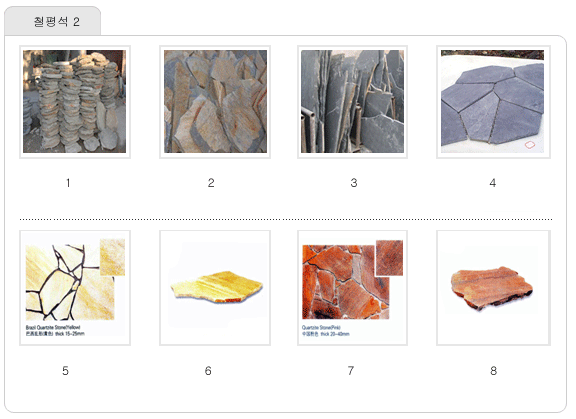The height and width of the screenshot is (419, 576).
Task: Click the number 6 label
Action: pos(208,371)
